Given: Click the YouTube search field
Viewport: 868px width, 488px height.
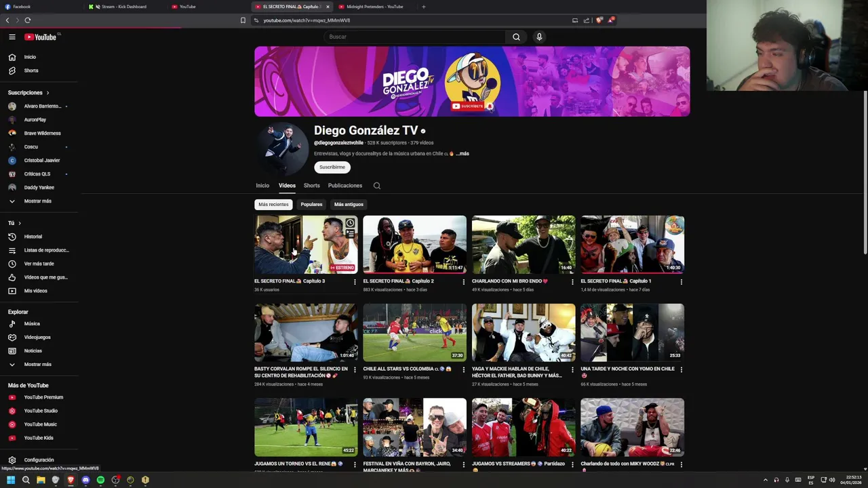Looking at the screenshot, I should point(414,37).
